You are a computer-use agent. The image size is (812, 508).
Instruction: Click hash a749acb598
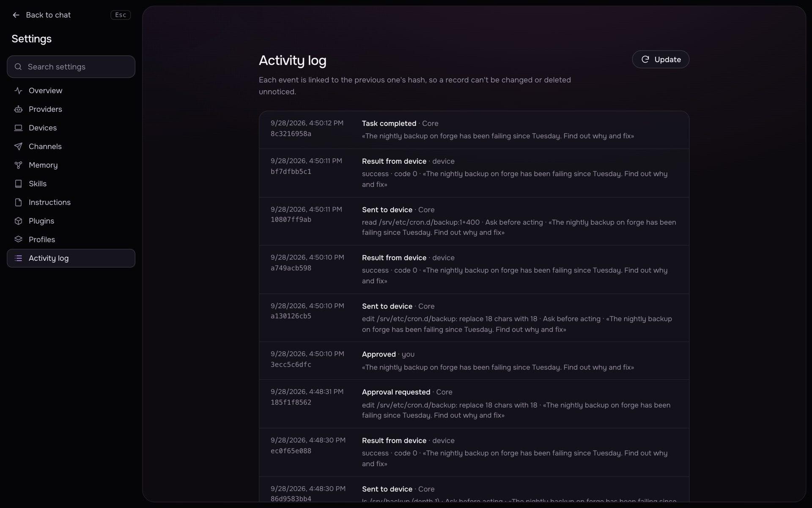(291, 268)
